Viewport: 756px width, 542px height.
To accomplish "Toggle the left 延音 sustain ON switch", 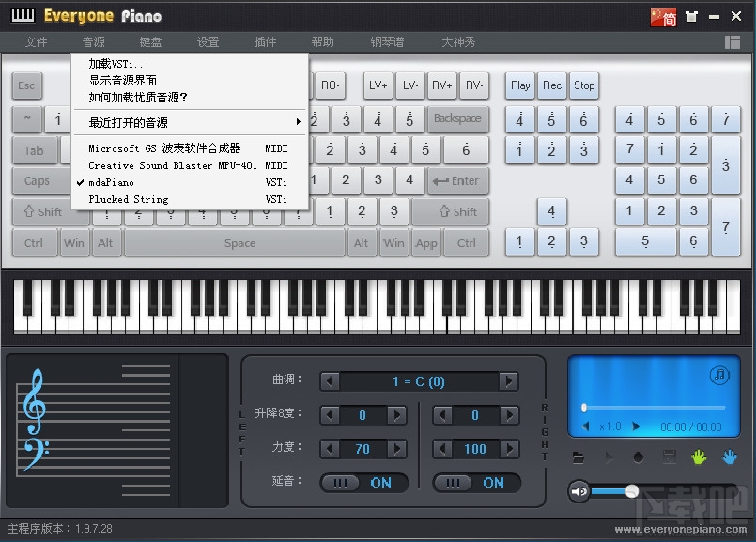I will (x=364, y=482).
